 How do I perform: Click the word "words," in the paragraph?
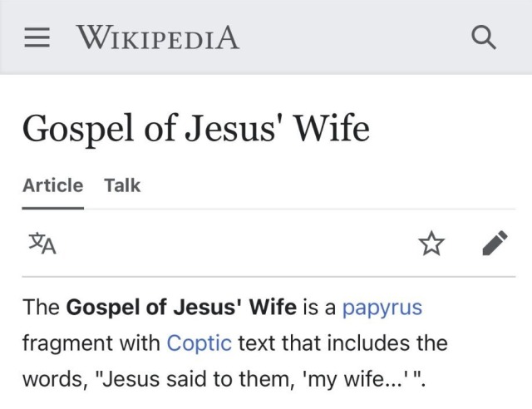pyautogui.click(x=54, y=378)
